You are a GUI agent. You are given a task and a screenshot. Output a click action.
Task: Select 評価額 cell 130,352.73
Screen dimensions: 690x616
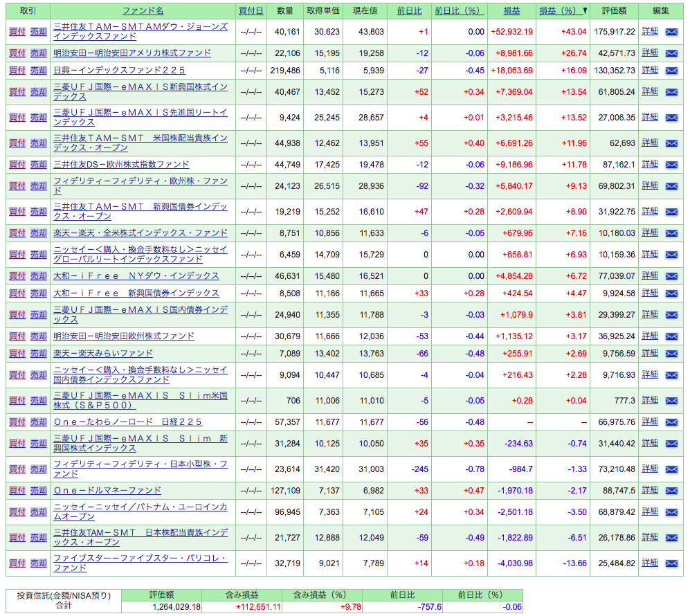pos(615,71)
